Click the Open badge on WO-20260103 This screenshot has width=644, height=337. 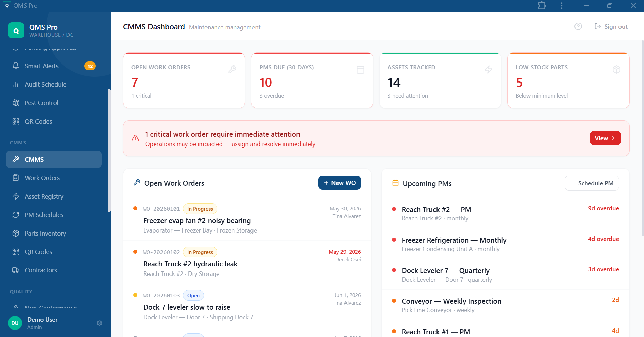tap(193, 295)
